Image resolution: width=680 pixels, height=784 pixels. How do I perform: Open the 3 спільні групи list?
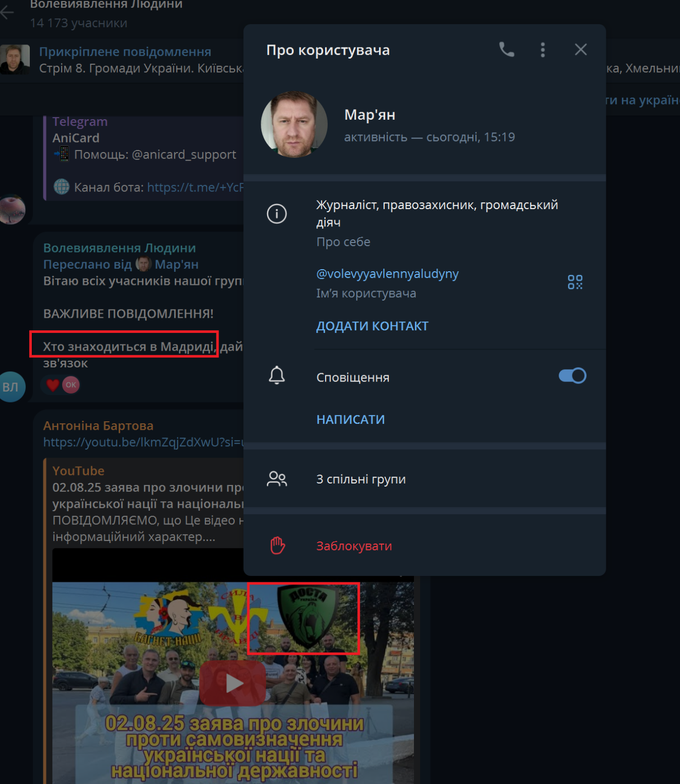pos(361,479)
